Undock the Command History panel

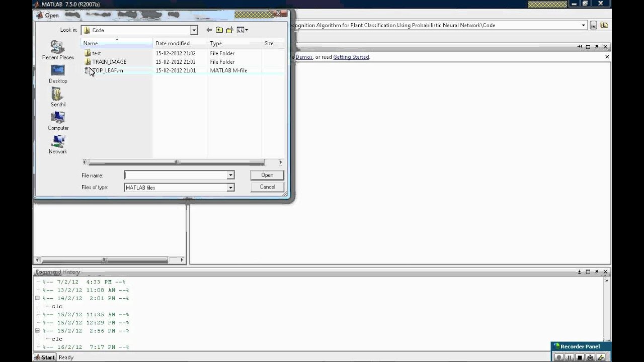(597, 272)
